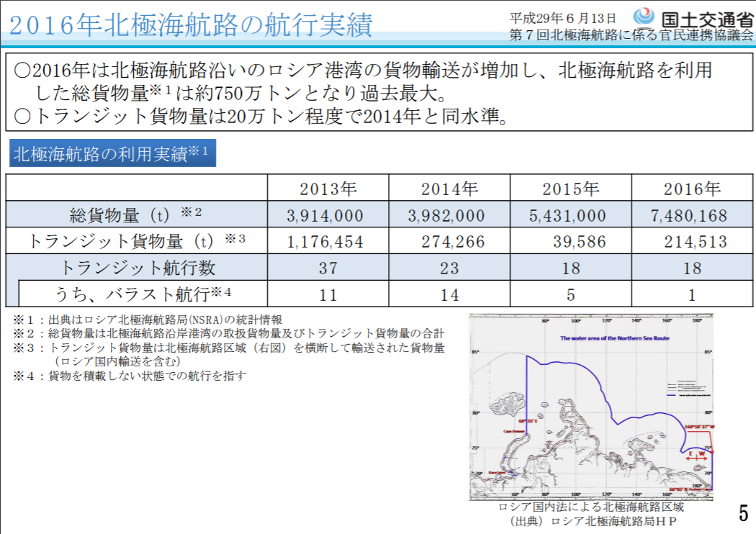Click ballast voyages value 5
The image size is (756, 534).
pyautogui.click(x=571, y=294)
